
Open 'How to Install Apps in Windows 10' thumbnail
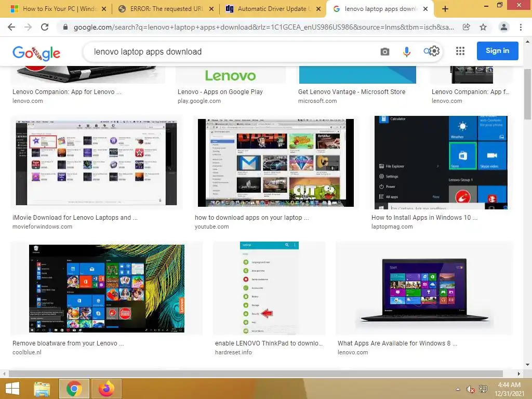coord(441,163)
